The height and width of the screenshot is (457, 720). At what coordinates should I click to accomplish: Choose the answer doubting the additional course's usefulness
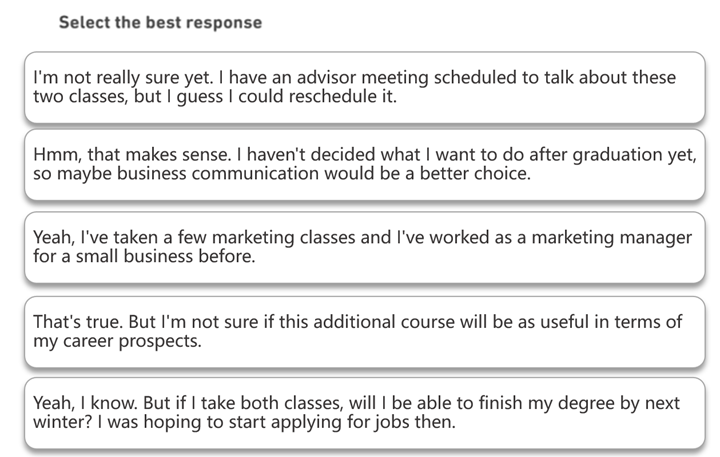click(365, 332)
